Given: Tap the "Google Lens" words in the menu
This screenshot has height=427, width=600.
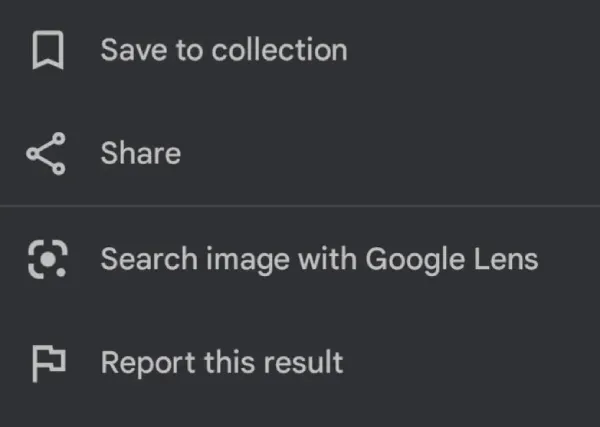Looking at the screenshot, I should point(452,259).
